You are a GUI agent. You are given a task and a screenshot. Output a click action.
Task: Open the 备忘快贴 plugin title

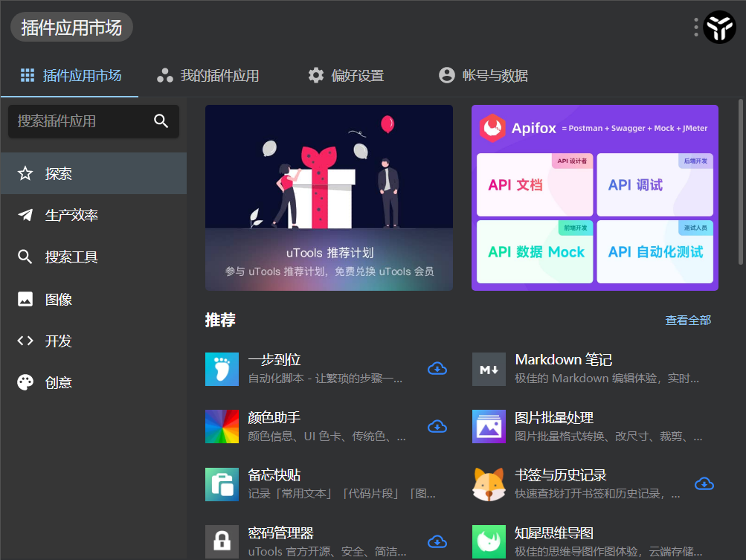pyautogui.click(x=274, y=474)
